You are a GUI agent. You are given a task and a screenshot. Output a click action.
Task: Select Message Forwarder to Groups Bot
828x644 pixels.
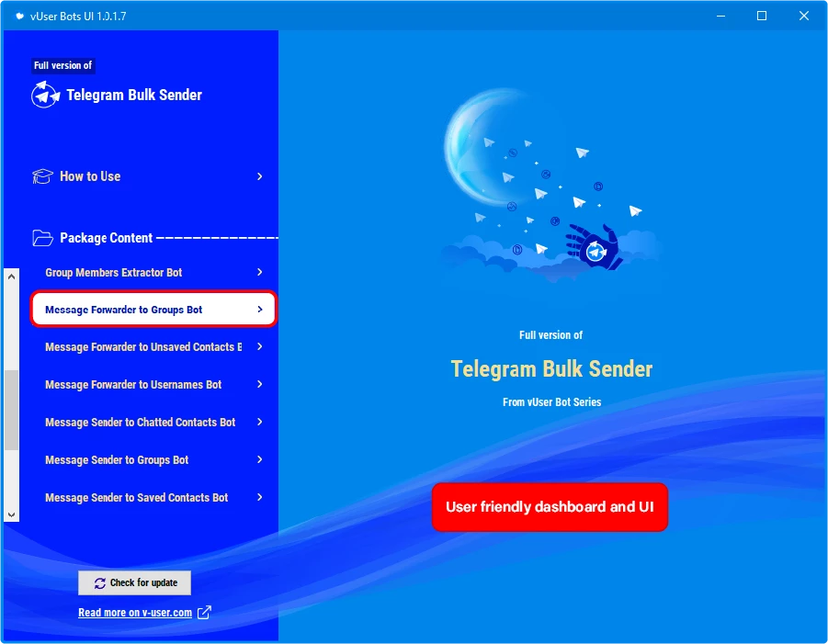click(x=153, y=310)
